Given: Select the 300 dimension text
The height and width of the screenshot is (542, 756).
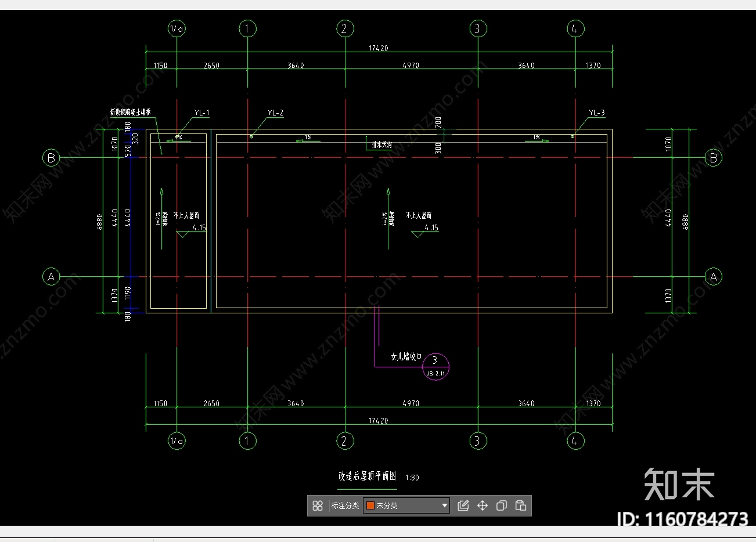Looking at the screenshot, I should [438, 148].
